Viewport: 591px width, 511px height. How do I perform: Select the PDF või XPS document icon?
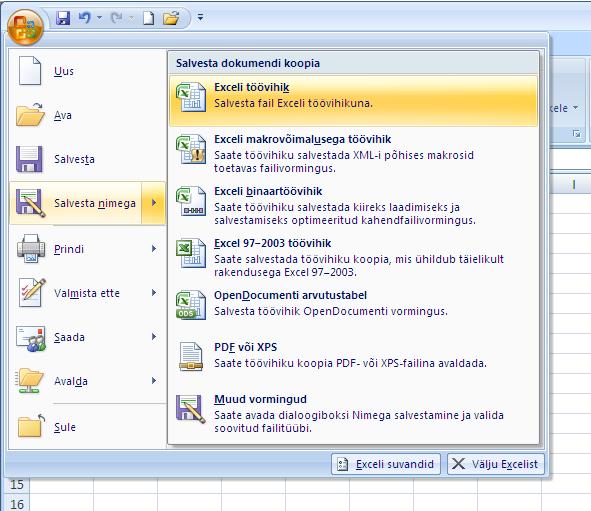191,356
